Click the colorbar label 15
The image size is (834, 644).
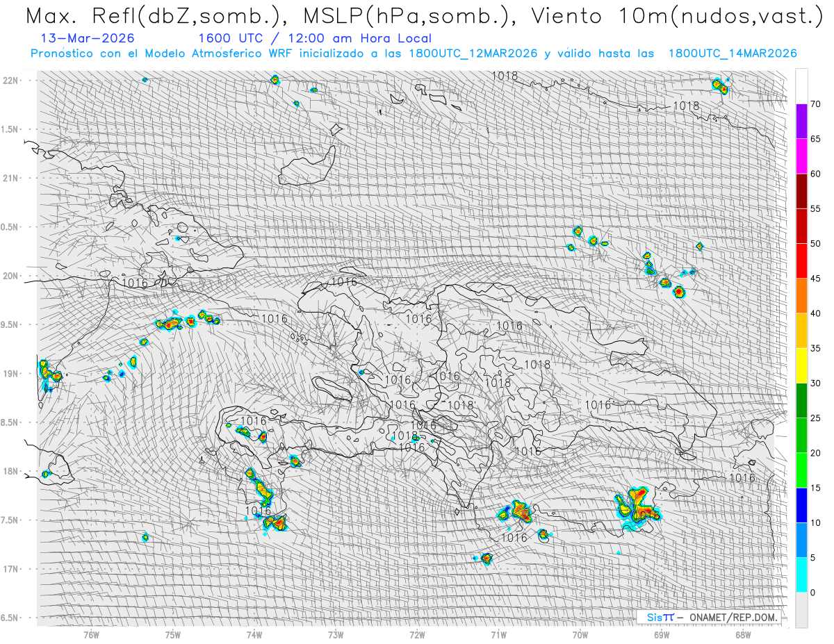[815, 488]
